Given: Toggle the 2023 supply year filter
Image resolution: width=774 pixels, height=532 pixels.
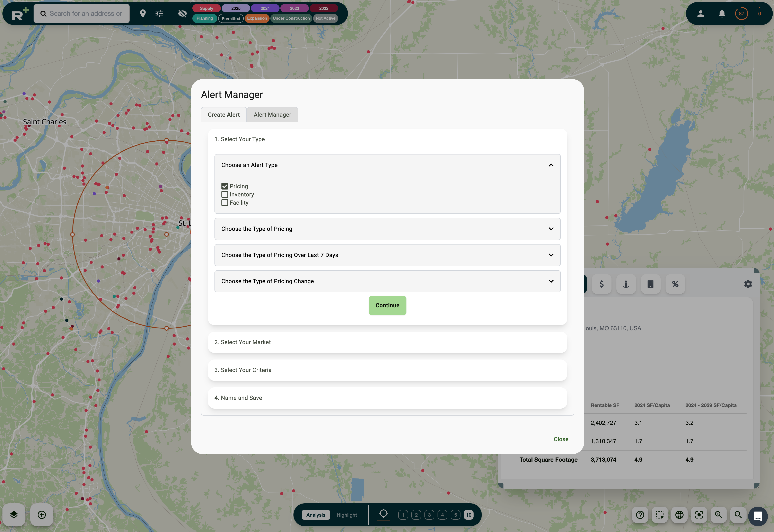Looking at the screenshot, I should click(x=294, y=8).
